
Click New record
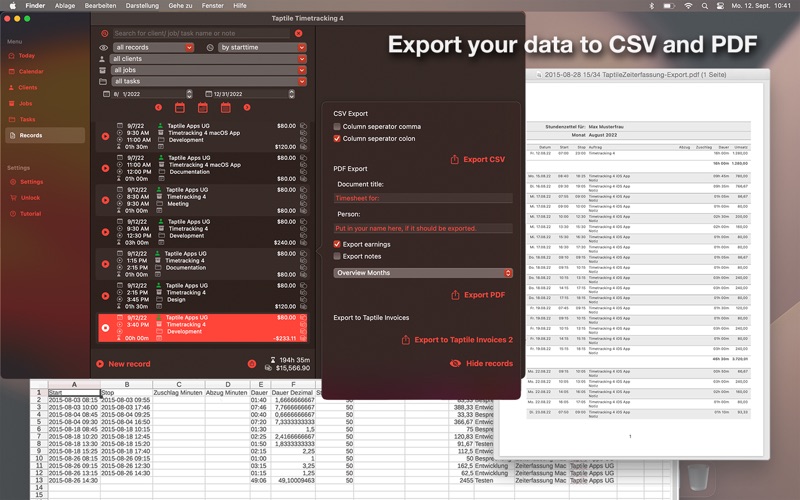129,364
